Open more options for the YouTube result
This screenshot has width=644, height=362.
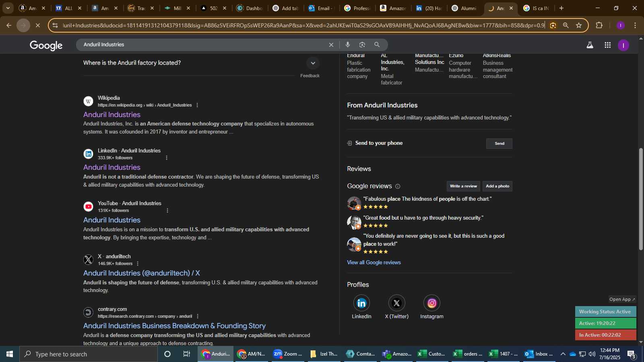[167, 210]
